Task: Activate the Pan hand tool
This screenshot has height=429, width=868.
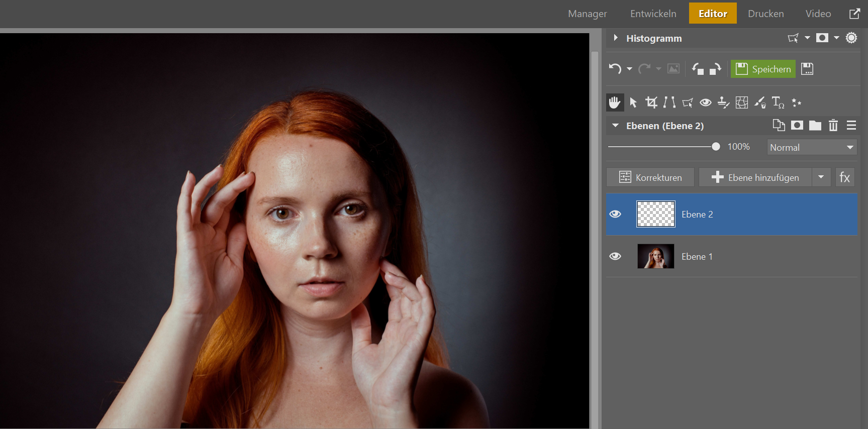Action: pos(615,102)
